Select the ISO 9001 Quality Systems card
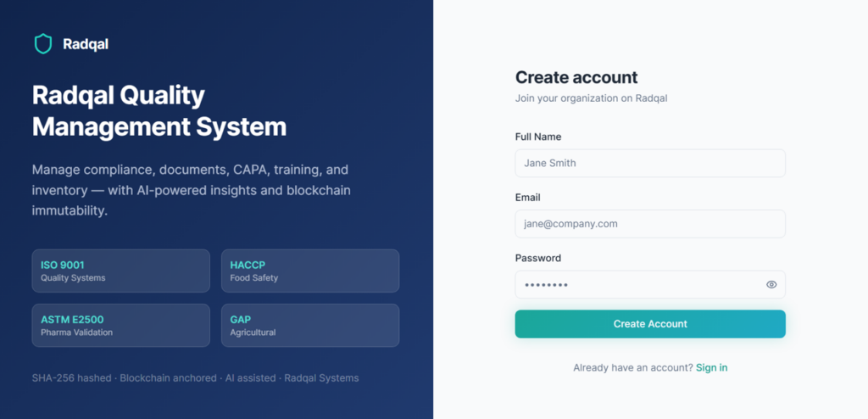Image resolution: width=868 pixels, height=419 pixels. [120, 271]
